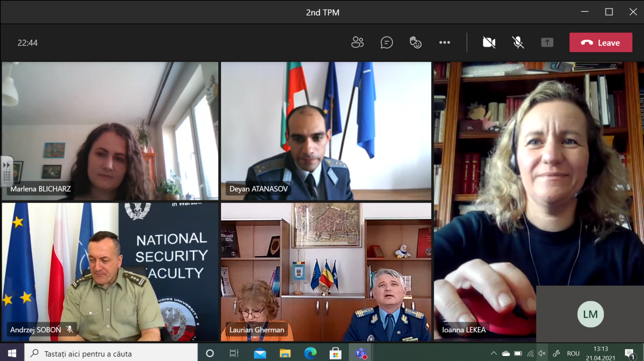Open the More actions ellipsis menu
644x361 pixels.
(x=444, y=43)
